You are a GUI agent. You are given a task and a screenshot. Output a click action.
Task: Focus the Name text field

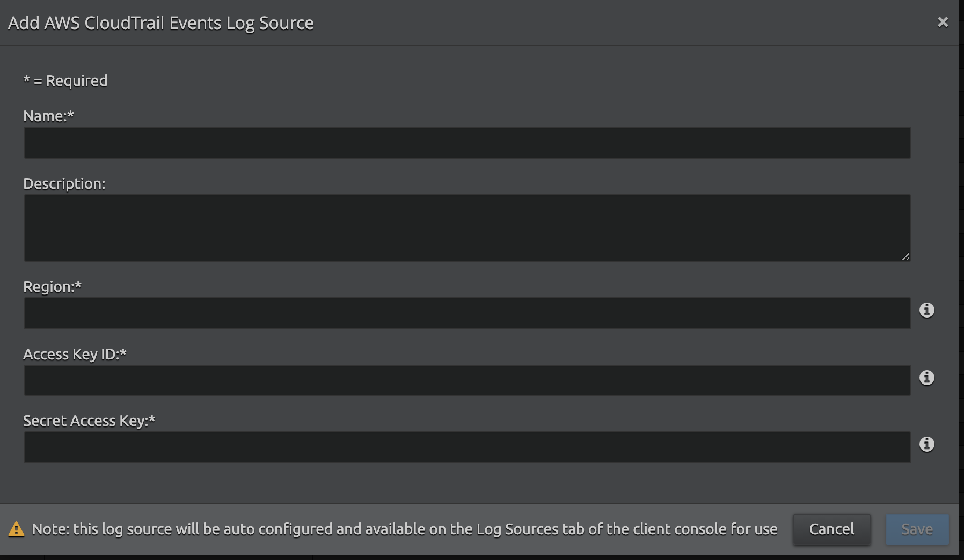467,143
